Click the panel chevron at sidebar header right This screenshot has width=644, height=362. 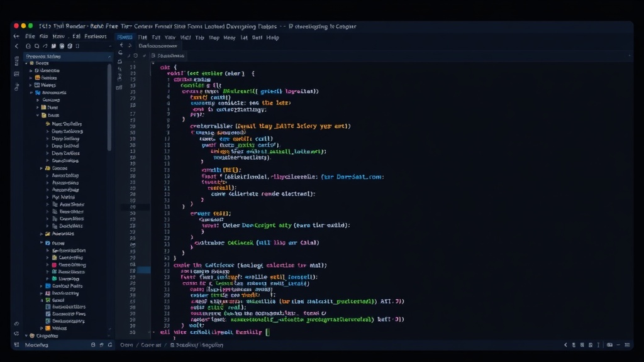click(109, 57)
